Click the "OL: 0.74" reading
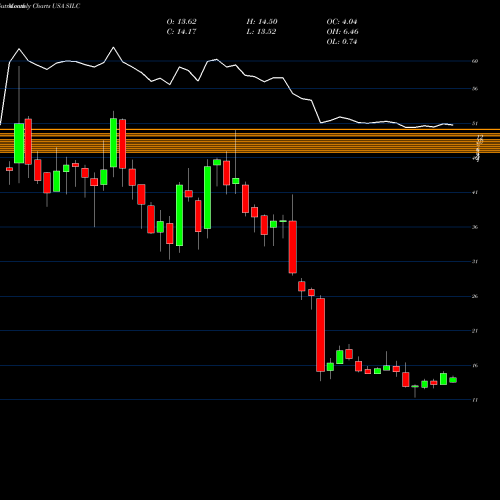Image resolution: width=500 pixels, height=500 pixels. pyautogui.click(x=342, y=42)
